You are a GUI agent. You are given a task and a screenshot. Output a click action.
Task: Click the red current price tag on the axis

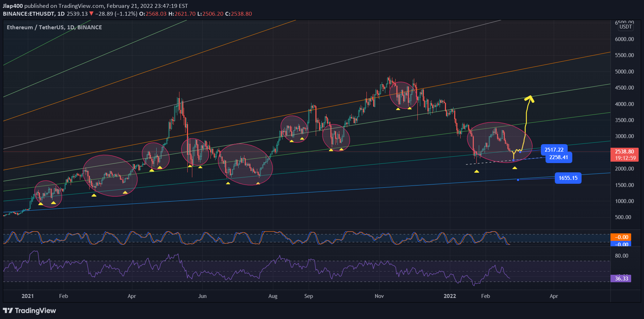tap(624, 155)
